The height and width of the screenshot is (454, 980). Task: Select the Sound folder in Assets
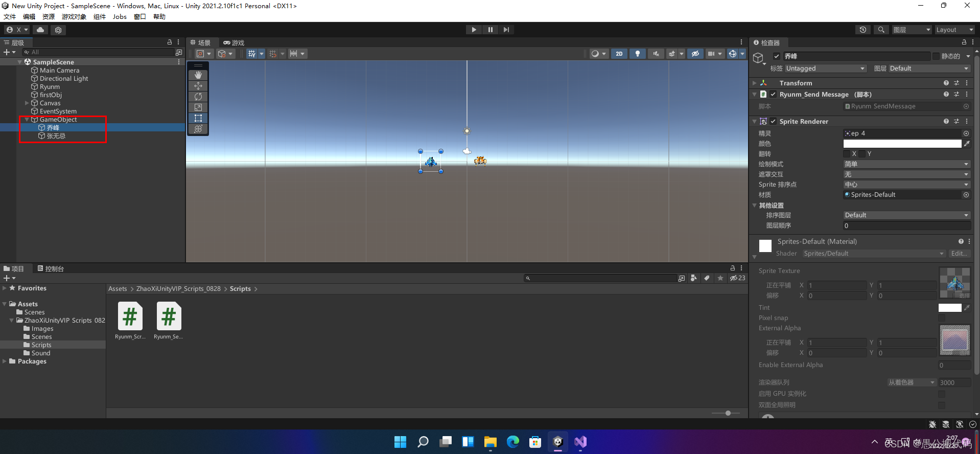[40, 353]
